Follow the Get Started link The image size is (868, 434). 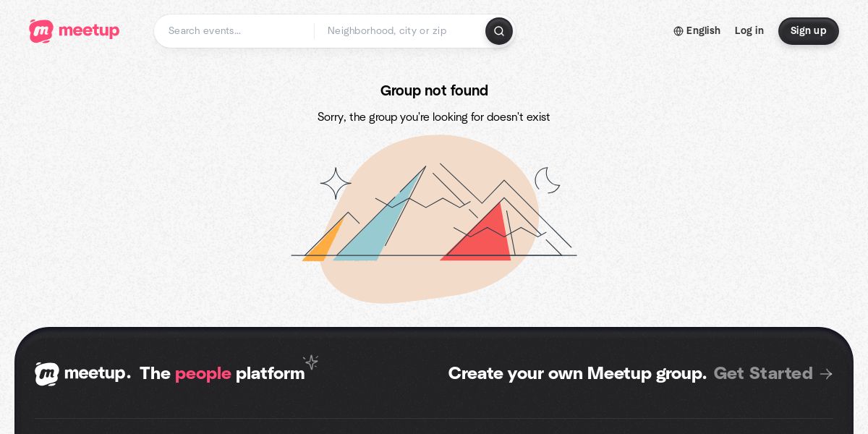point(763,373)
